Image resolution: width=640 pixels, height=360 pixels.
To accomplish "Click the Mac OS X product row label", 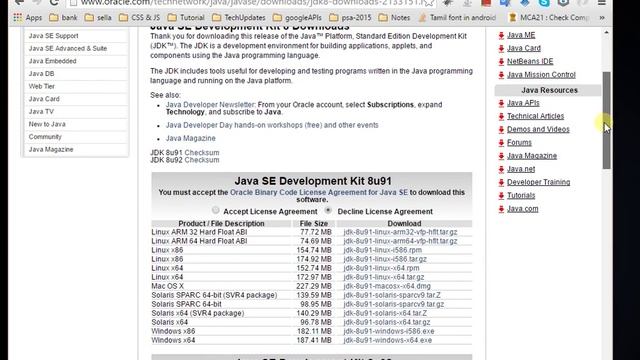I will [x=167, y=286].
